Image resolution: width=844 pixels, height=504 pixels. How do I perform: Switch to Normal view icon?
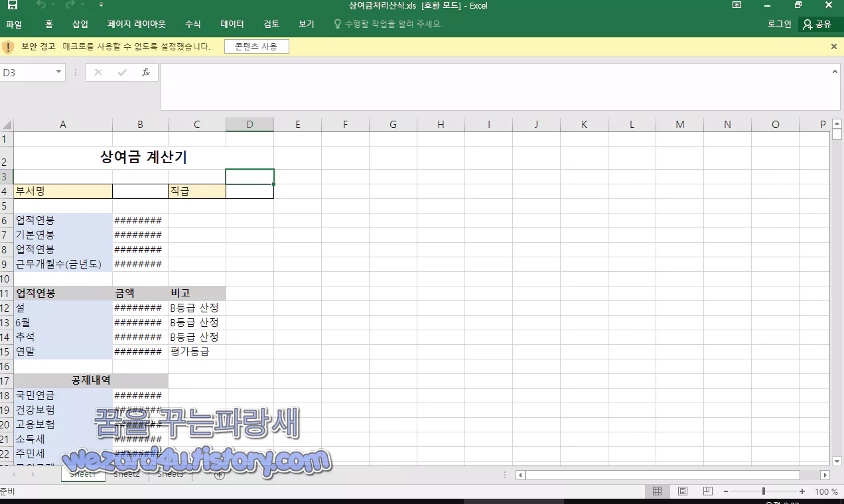pos(657,491)
